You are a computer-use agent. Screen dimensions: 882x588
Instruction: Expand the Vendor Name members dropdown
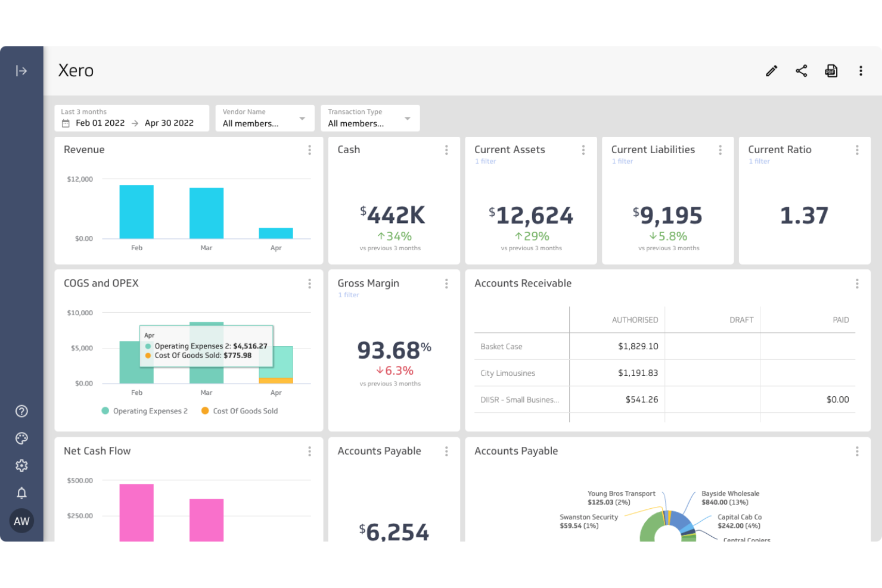[x=302, y=118]
